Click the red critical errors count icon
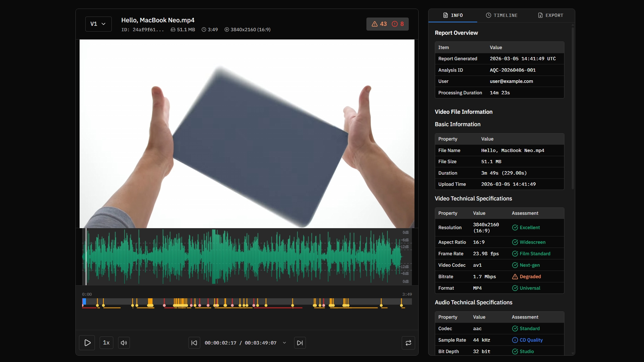644x362 pixels. tap(395, 24)
